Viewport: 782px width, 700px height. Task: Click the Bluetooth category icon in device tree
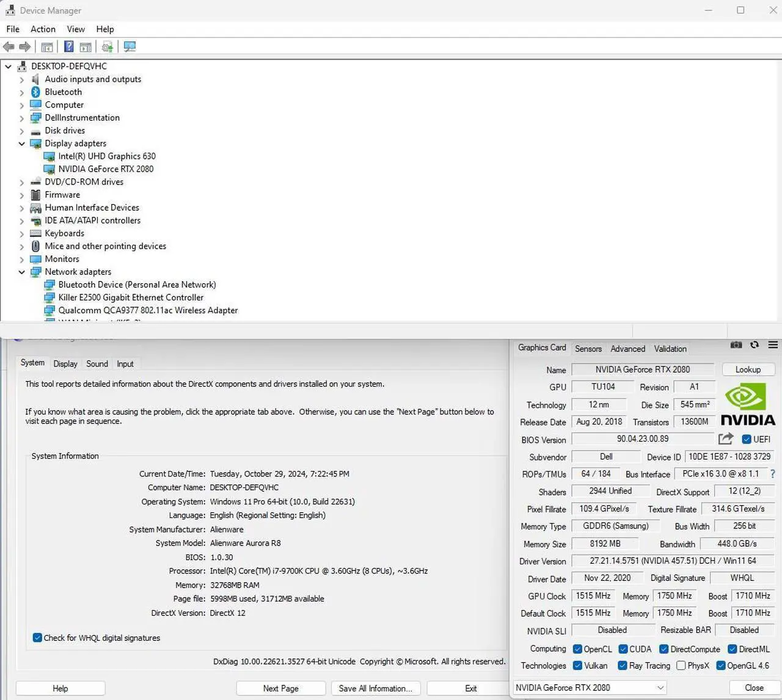point(35,92)
